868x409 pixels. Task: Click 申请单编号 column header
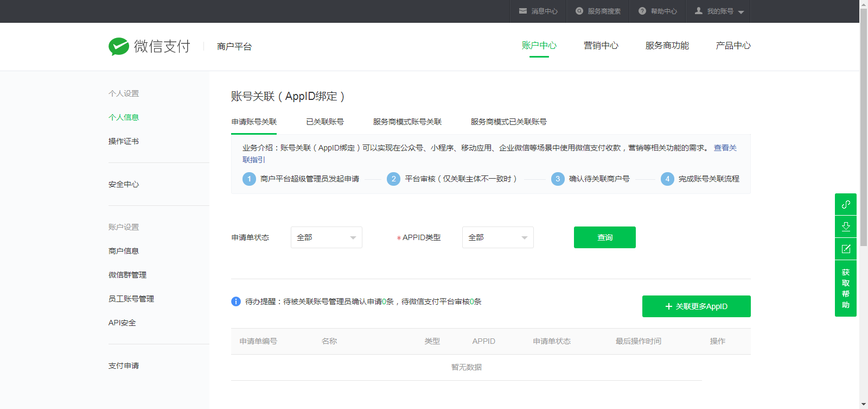pyautogui.click(x=258, y=341)
